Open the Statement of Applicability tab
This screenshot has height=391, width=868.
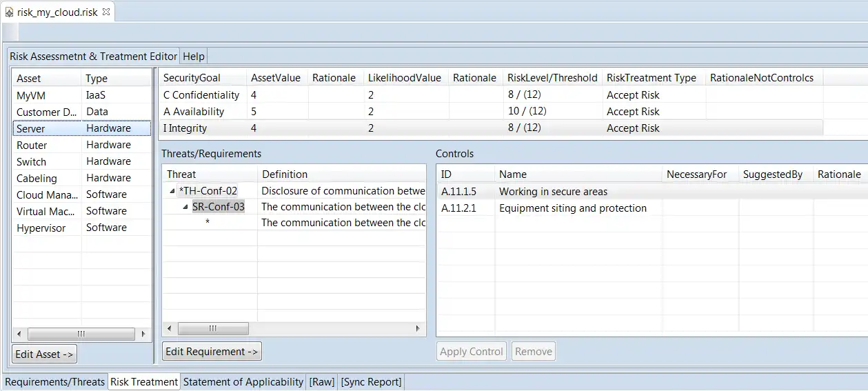pyautogui.click(x=243, y=381)
